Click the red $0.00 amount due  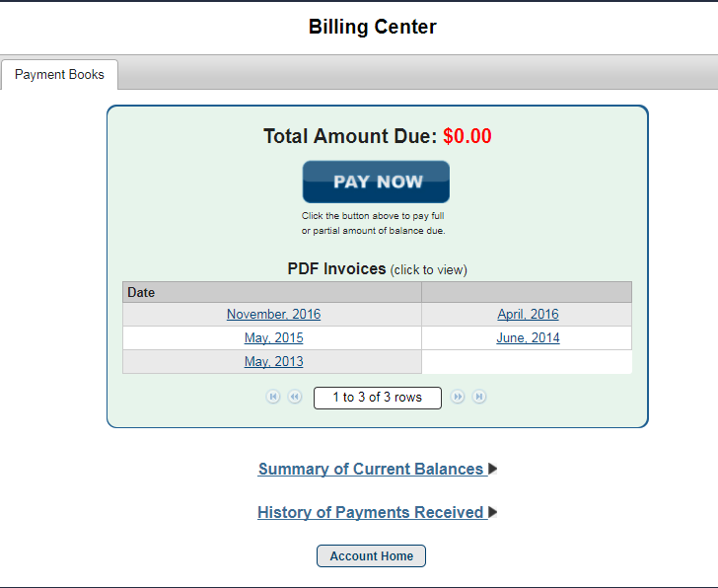[x=467, y=136]
